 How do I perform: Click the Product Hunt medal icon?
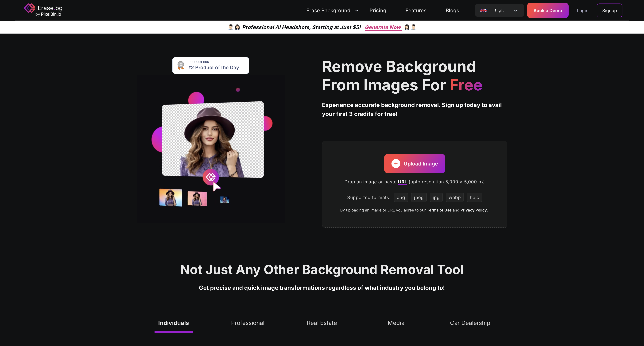click(x=181, y=65)
